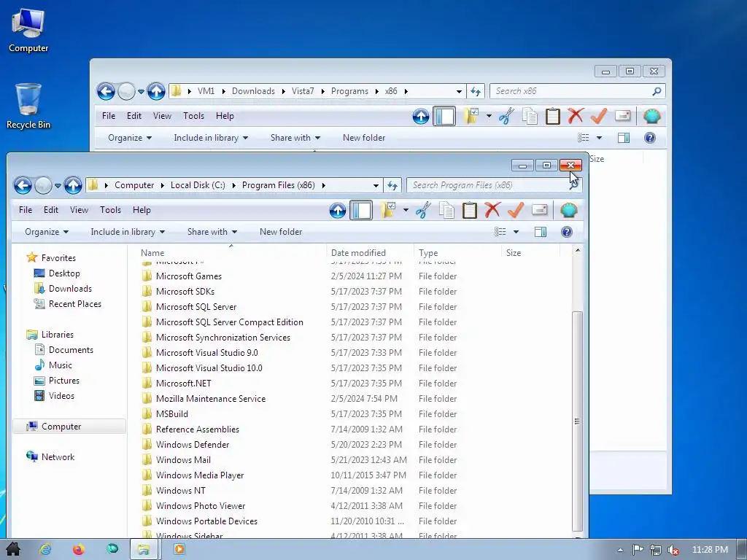This screenshot has width=747, height=560.
Task: Click the Change your view icon in Program Files window
Action: [x=500, y=232]
